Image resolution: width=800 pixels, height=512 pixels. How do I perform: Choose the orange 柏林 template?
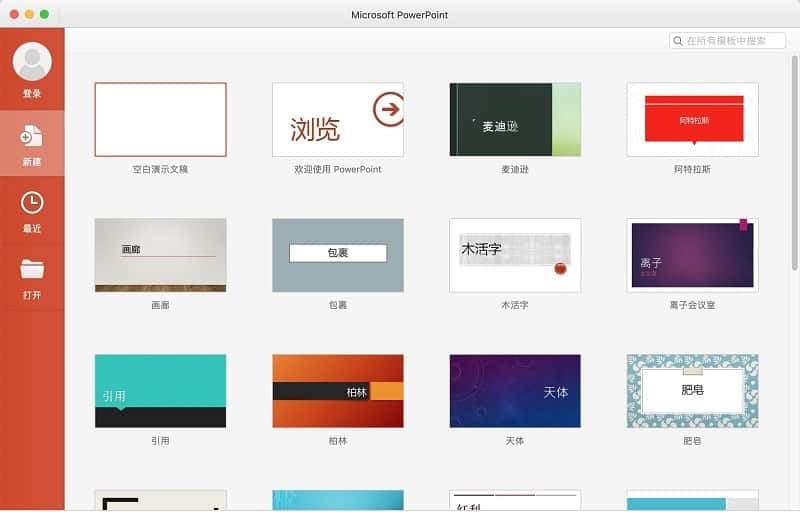338,391
